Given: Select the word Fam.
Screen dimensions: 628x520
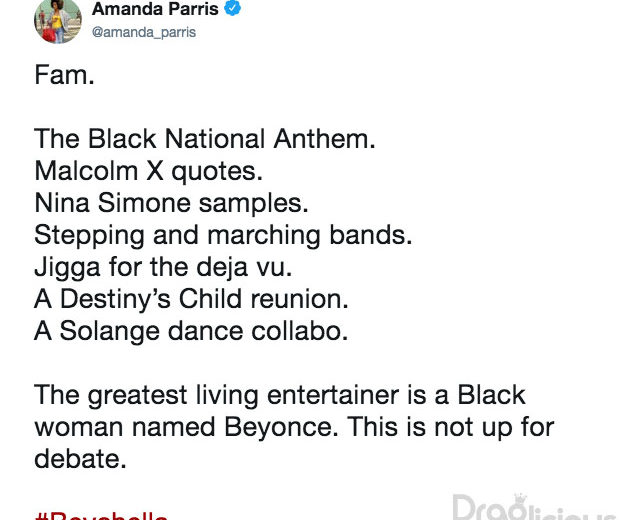Looking at the screenshot, I should [x=64, y=75].
